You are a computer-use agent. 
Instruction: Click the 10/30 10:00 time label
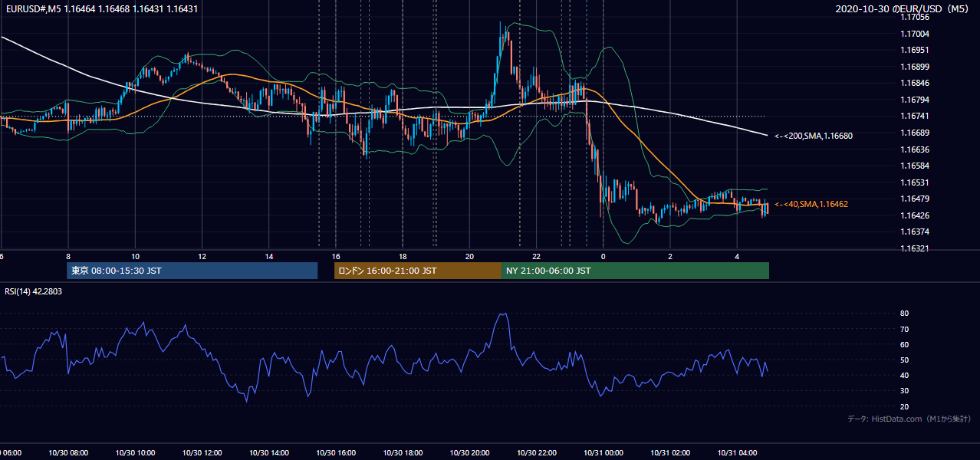(135, 453)
